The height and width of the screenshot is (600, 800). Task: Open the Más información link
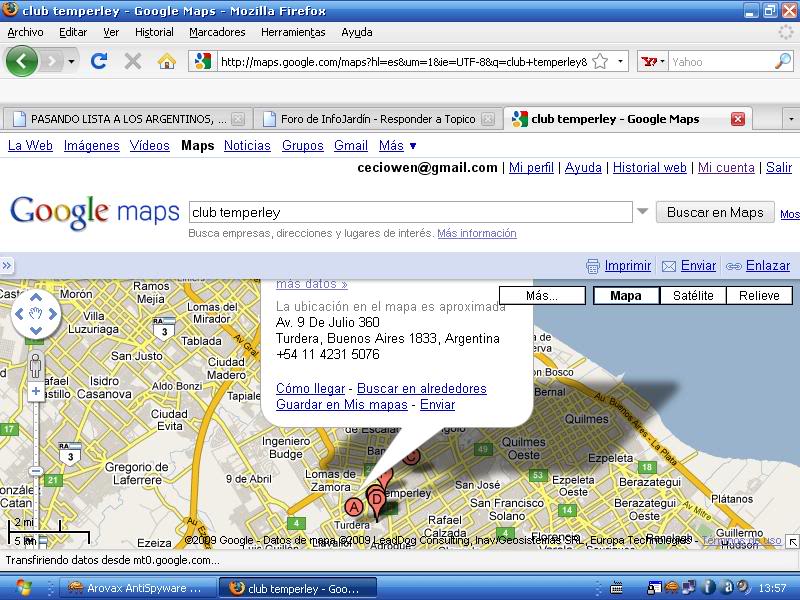point(477,233)
